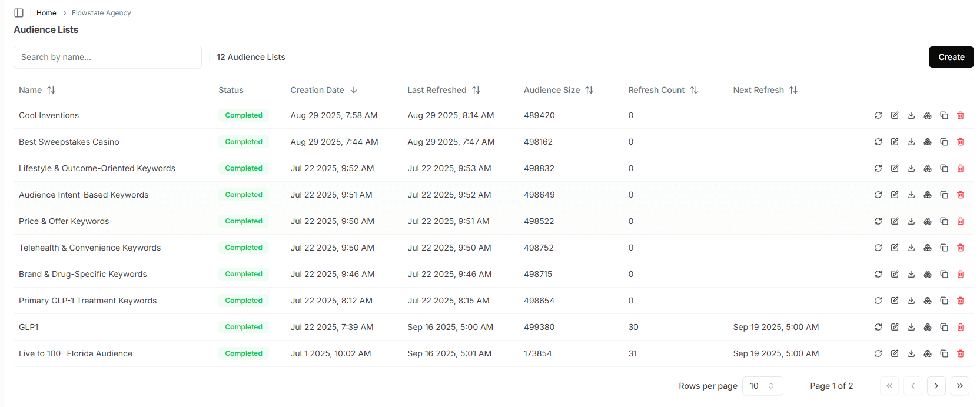Duplicate Live to 100- Florida Audience list
This screenshot has height=407, width=980.
[x=944, y=353]
